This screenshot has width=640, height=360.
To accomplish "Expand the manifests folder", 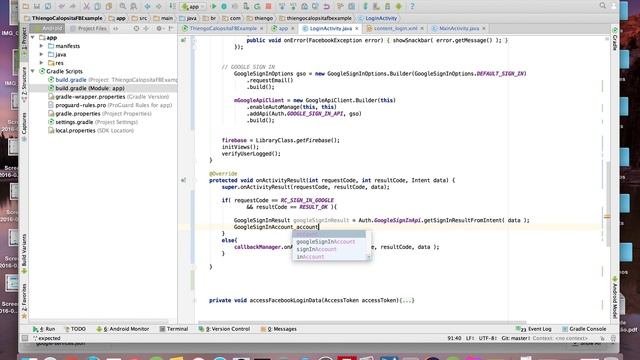I will tap(41, 46).
